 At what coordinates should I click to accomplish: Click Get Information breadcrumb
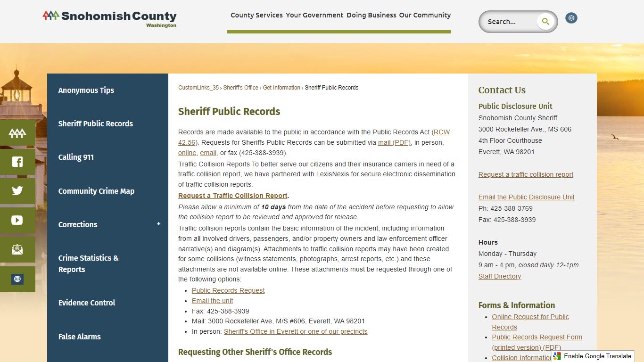click(281, 88)
